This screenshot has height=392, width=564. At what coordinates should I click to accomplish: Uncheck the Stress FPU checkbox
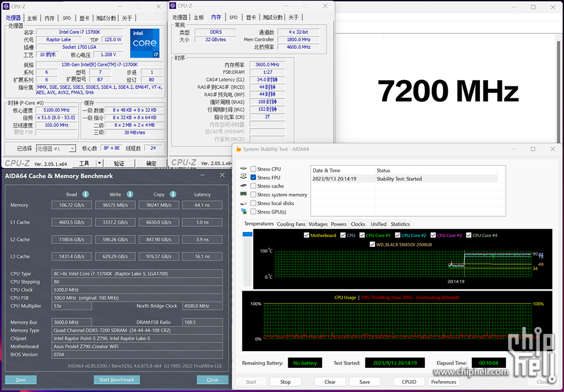coord(253,177)
